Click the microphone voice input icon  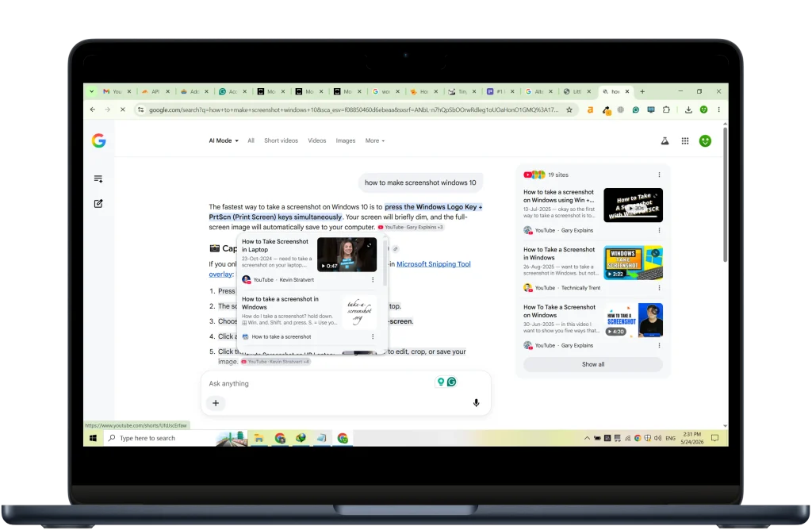click(476, 403)
